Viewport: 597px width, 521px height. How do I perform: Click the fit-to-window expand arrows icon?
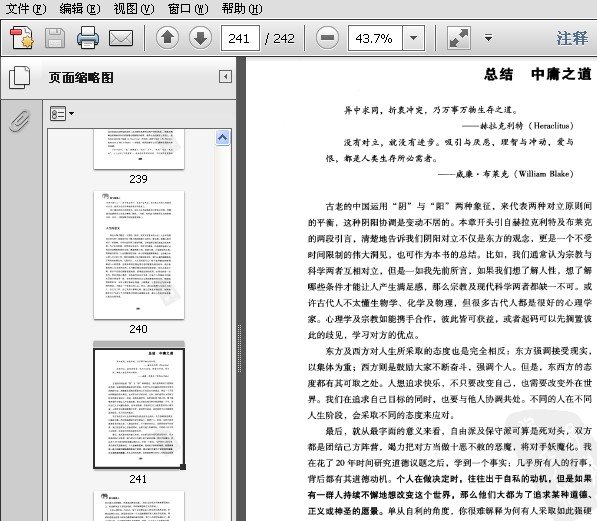coord(459,38)
